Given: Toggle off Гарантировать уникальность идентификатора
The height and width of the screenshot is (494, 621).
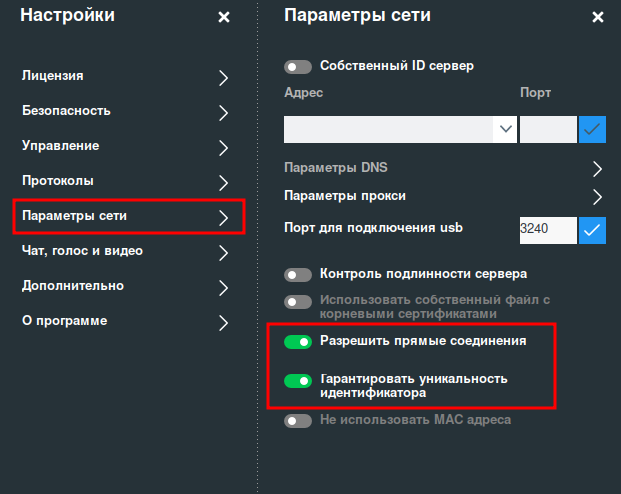Looking at the screenshot, I should pyautogui.click(x=298, y=380).
